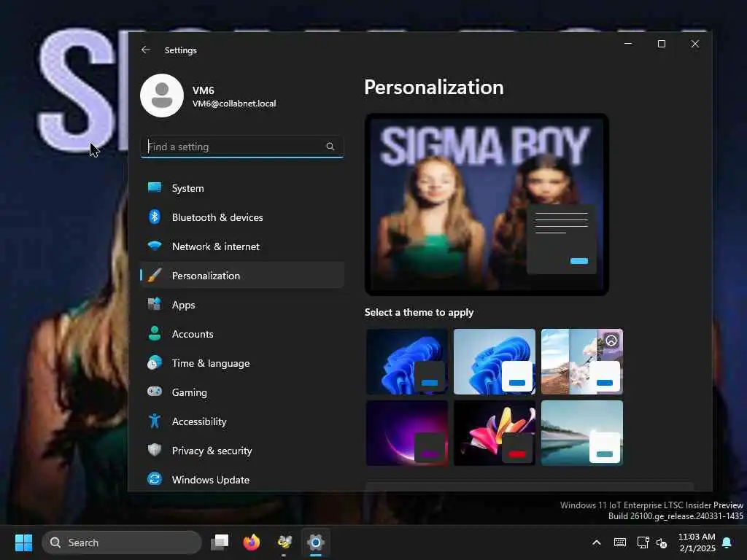Screen dimensions: 747x560
Task: Launch Firefox from the taskbar
Action: (252, 542)
